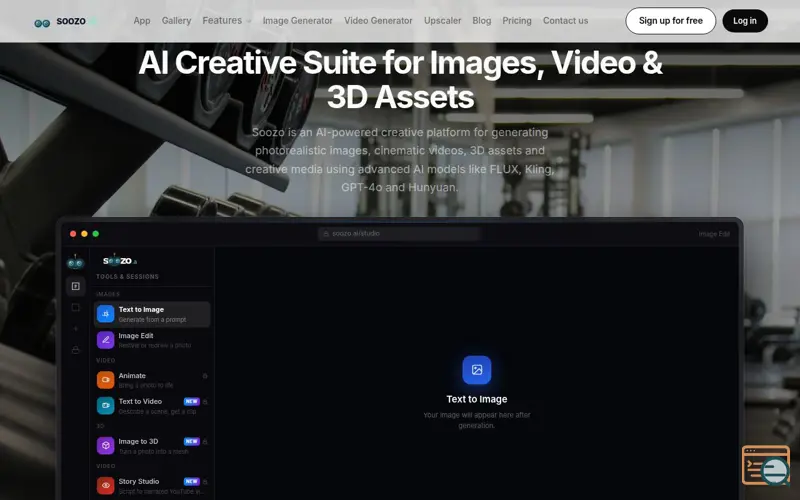
Task: Select the blue Text to Image tool icon
Action: [x=106, y=314]
